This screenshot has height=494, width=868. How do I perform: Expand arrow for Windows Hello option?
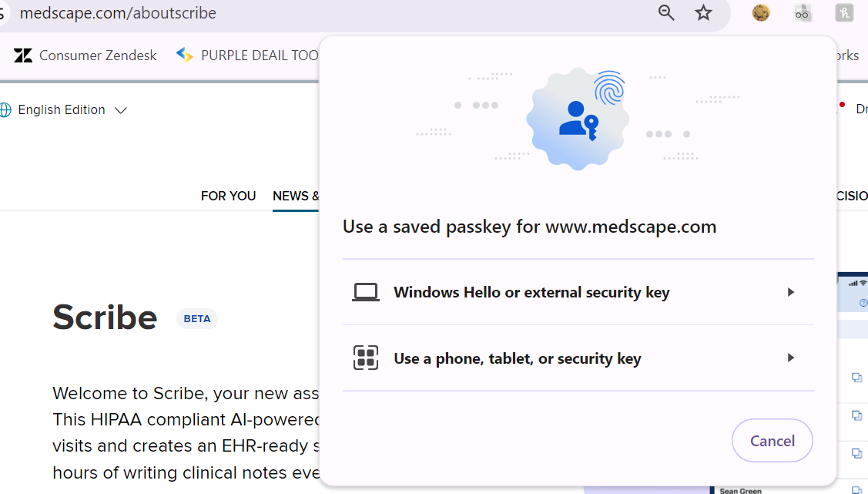coord(790,292)
